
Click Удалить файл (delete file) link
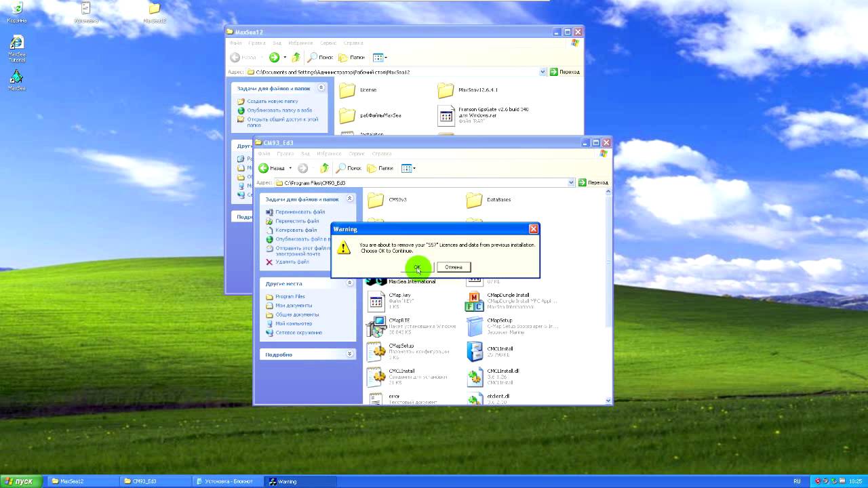pyautogui.click(x=292, y=262)
